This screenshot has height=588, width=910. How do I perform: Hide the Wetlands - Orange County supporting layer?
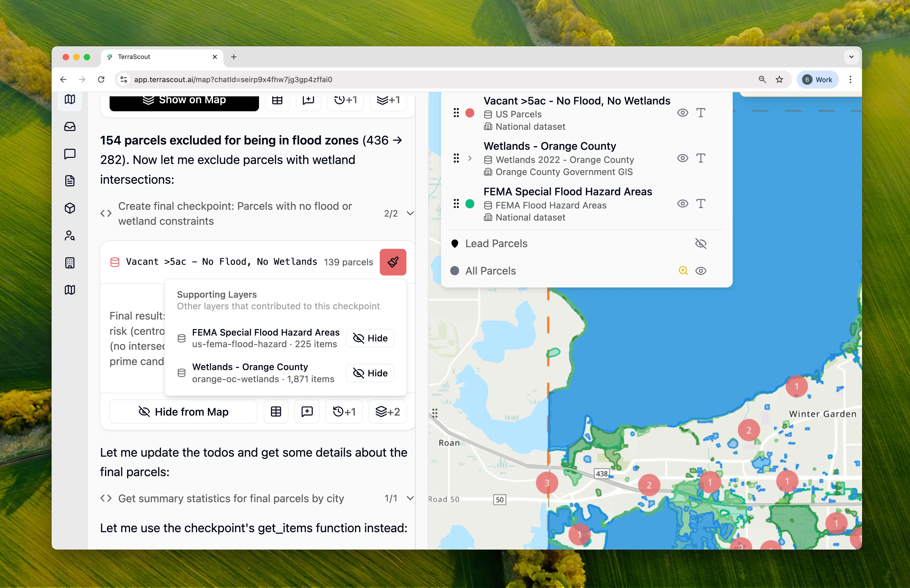tap(370, 373)
